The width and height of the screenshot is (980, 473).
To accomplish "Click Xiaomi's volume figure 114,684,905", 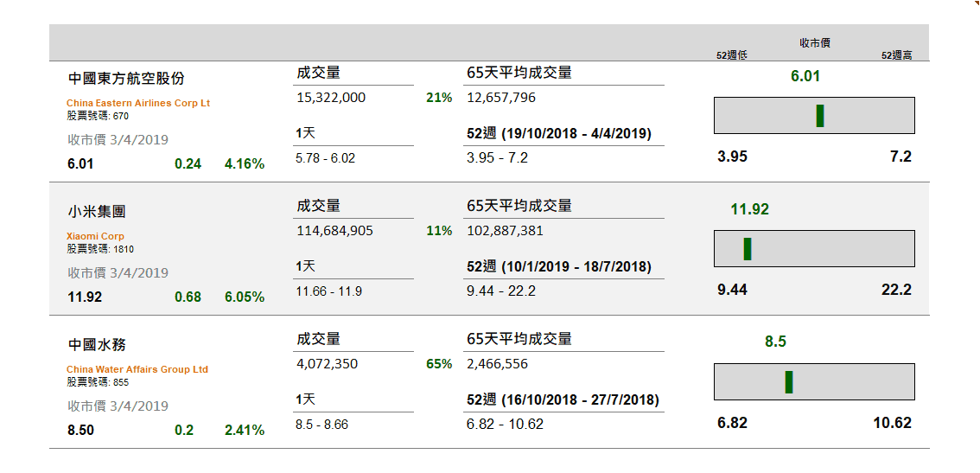I will point(334,231).
